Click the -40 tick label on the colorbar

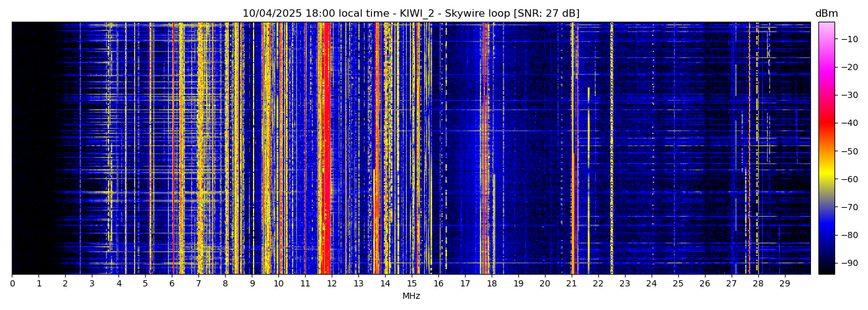tap(848, 123)
